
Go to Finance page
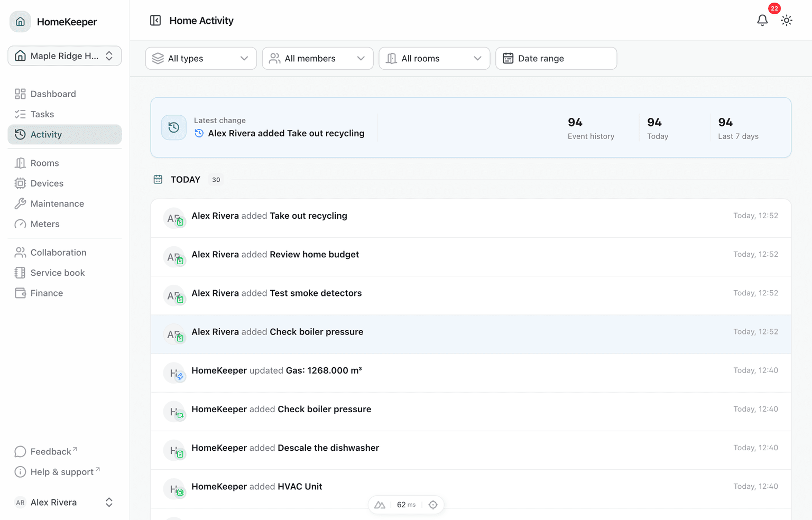(x=64, y=293)
